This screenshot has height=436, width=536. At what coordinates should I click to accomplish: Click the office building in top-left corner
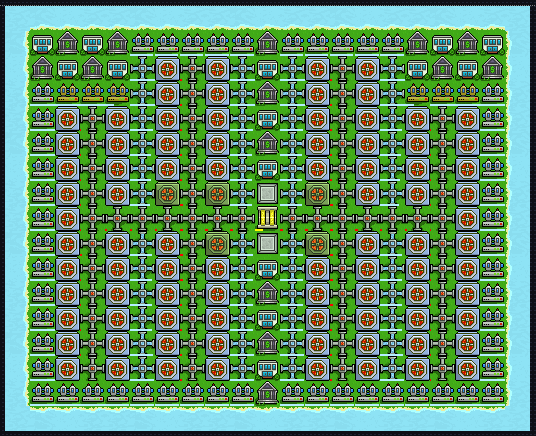[42, 44]
